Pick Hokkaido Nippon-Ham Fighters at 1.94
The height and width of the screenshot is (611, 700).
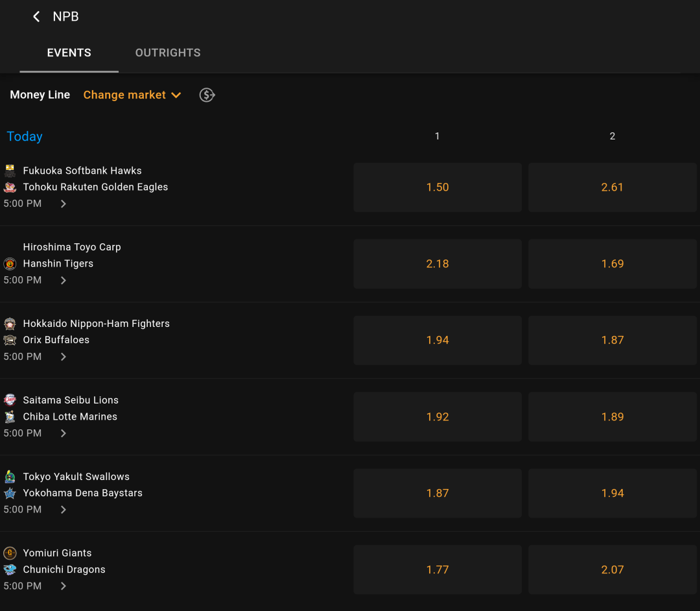(437, 341)
